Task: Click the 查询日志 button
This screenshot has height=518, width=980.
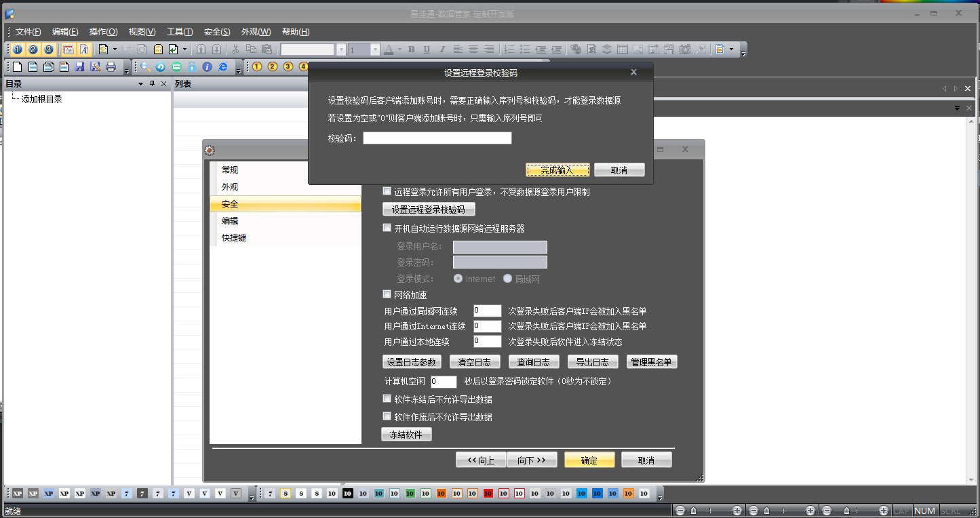Action: [534, 362]
